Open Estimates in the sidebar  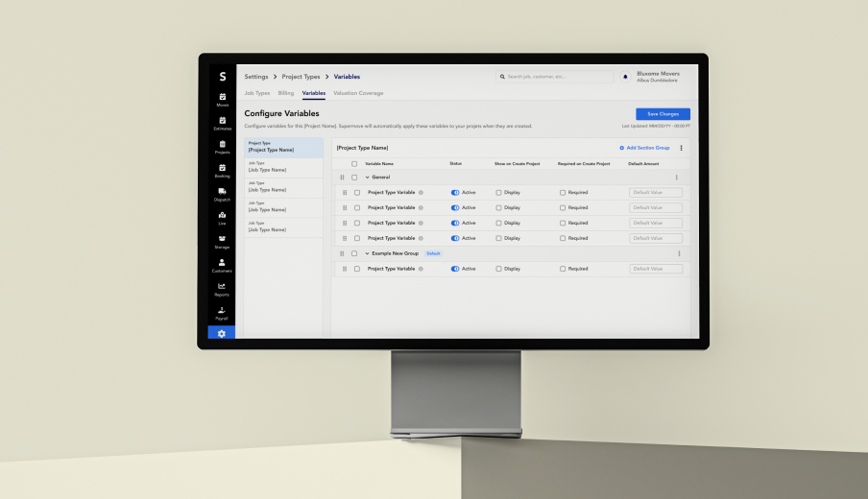pyautogui.click(x=222, y=124)
